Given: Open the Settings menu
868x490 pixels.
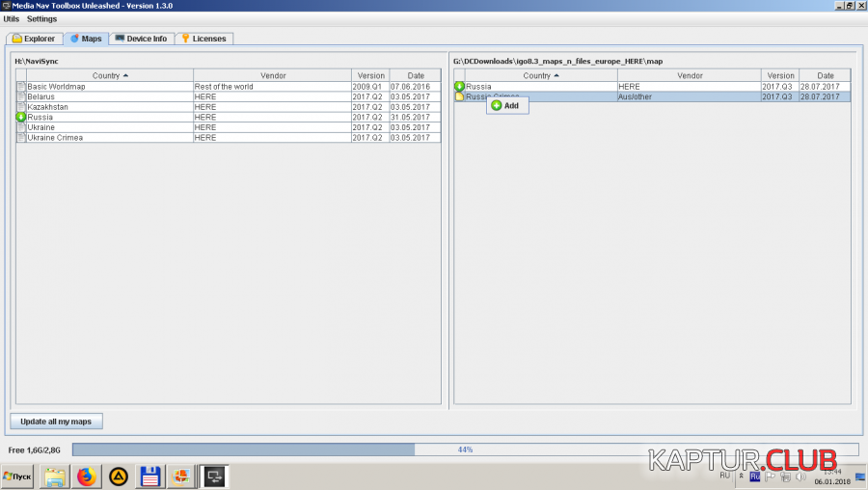Looking at the screenshot, I should [x=41, y=18].
